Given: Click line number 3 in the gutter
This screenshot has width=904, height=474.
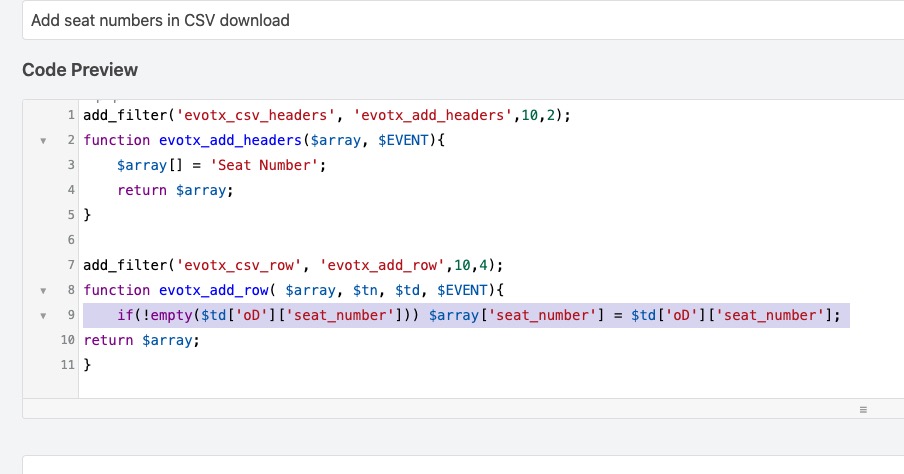Looking at the screenshot, I should tap(71, 165).
